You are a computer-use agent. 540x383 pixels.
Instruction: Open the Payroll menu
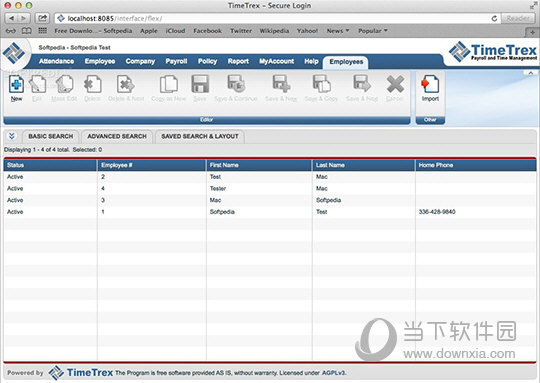point(176,61)
